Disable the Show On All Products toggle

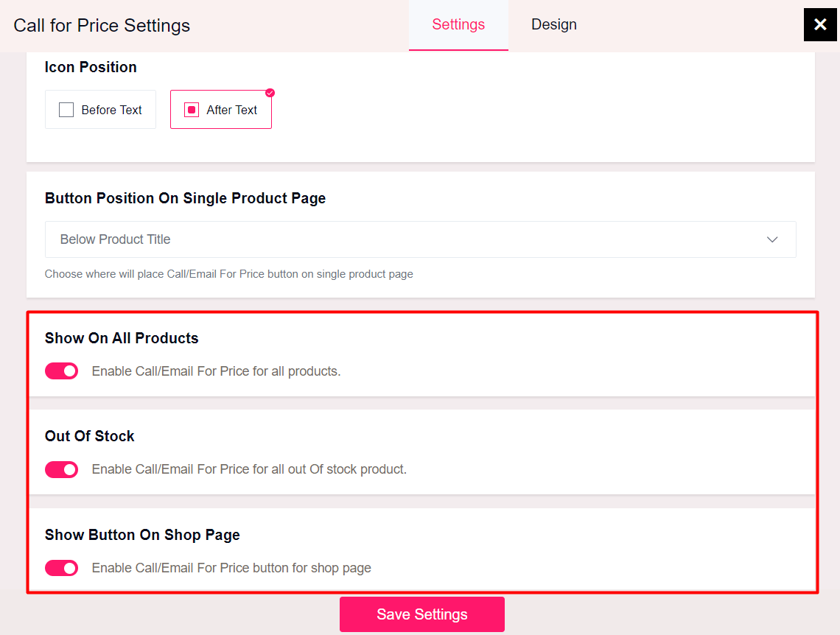click(61, 371)
